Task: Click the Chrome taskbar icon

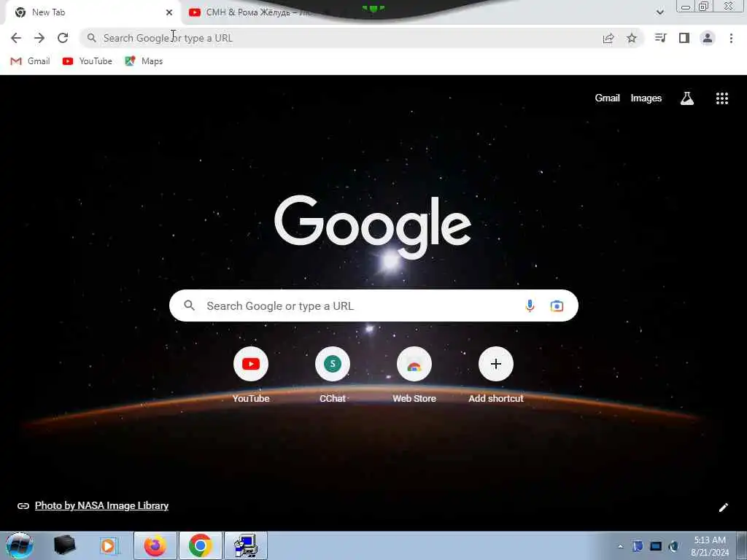Action: click(x=200, y=545)
